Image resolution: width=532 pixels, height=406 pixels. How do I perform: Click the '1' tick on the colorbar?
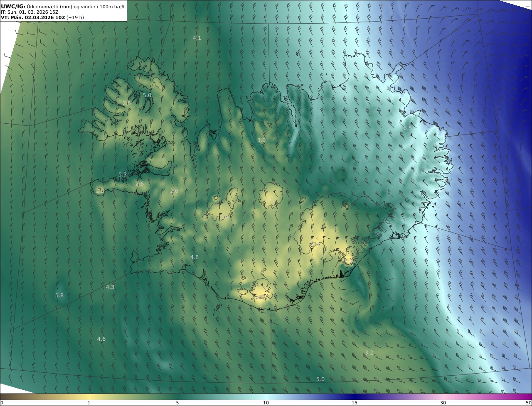[x=89, y=403]
